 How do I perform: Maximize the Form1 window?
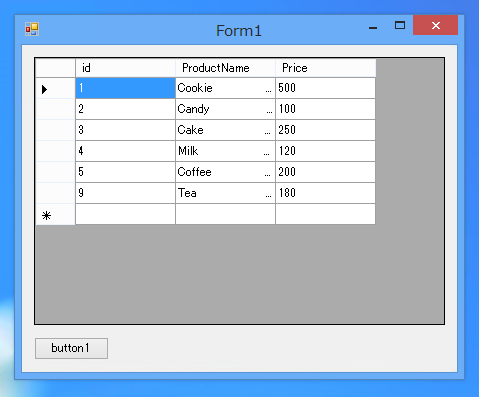pyautogui.click(x=400, y=25)
